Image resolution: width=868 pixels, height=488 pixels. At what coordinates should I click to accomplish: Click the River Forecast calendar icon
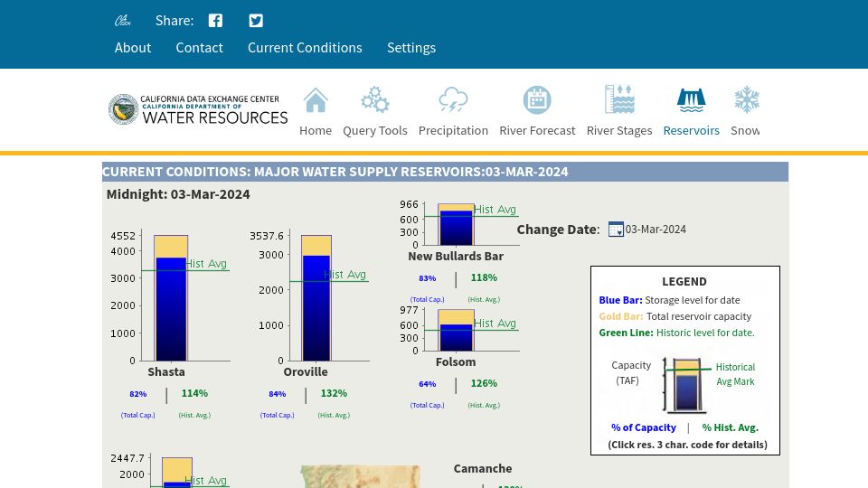[537, 100]
